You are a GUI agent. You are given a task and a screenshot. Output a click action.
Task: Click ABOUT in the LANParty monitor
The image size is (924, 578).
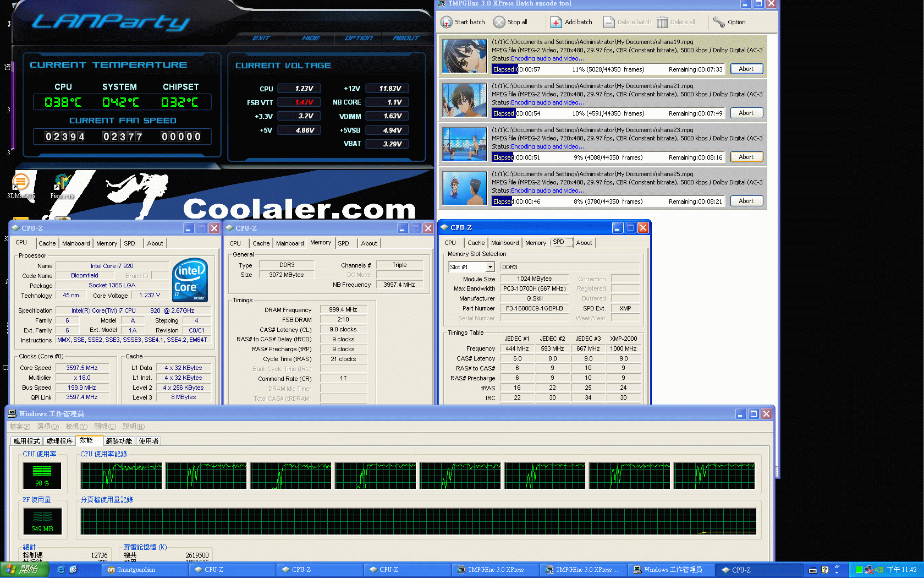click(406, 38)
